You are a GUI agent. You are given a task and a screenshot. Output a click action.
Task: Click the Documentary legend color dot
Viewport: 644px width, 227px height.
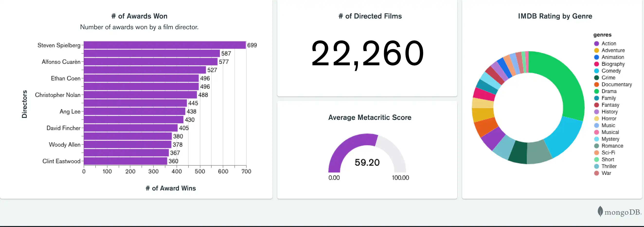tap(597, 84)
